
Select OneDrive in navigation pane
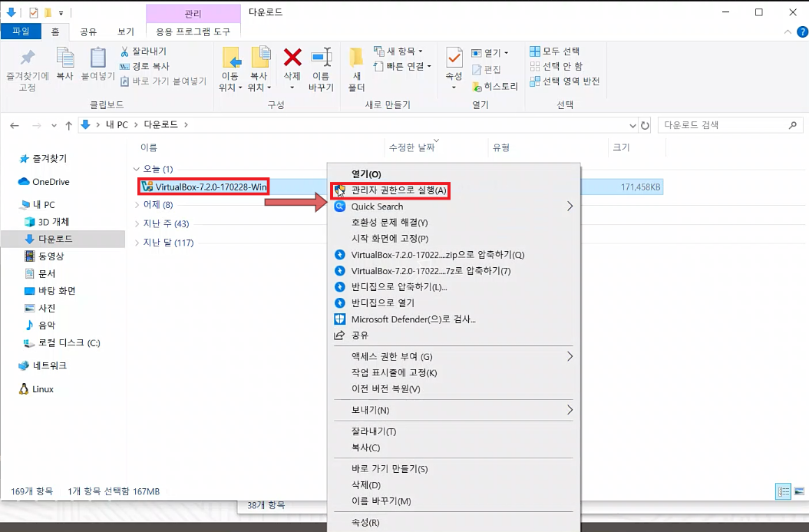[x=51, y=182]
